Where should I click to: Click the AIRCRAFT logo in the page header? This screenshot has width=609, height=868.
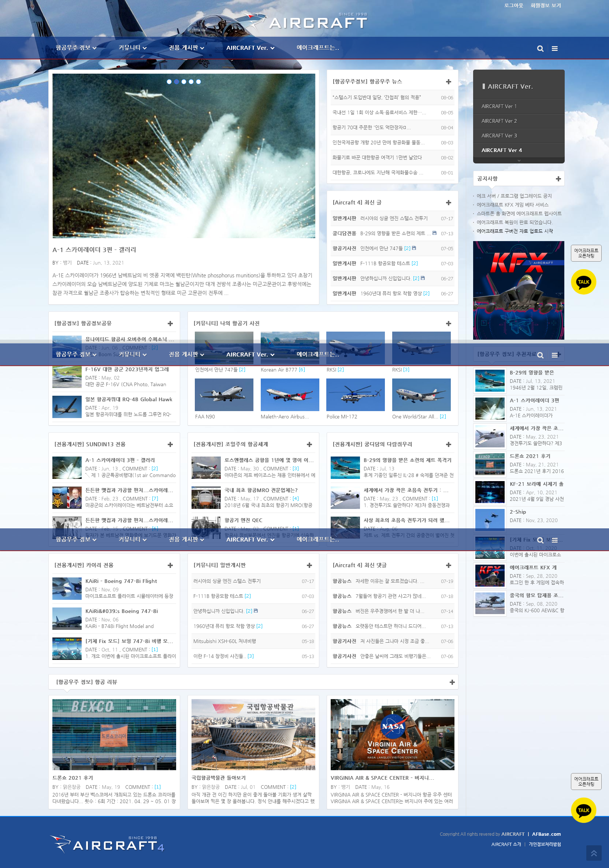tap(305, 22)
